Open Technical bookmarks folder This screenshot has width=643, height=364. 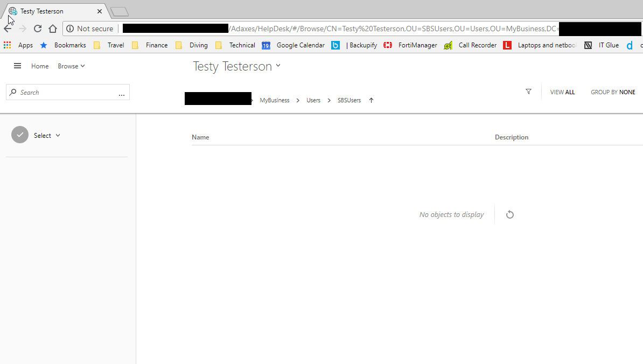235,45
